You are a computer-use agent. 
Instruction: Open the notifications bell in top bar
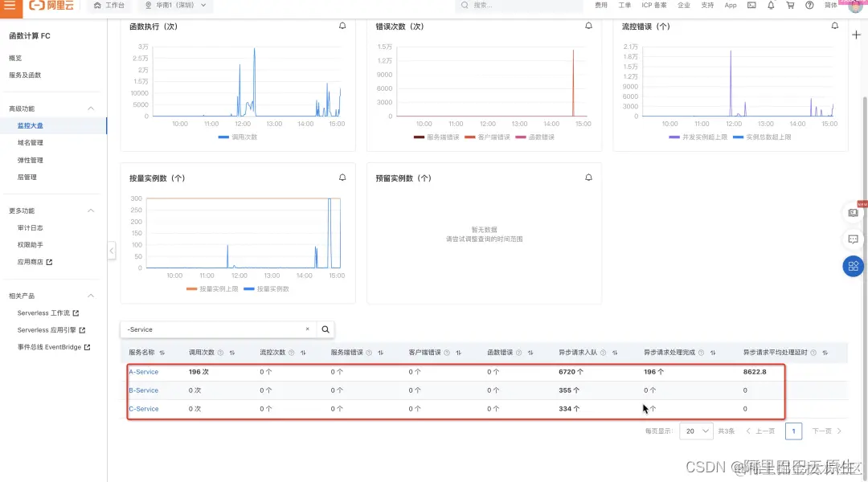(771, 5)
